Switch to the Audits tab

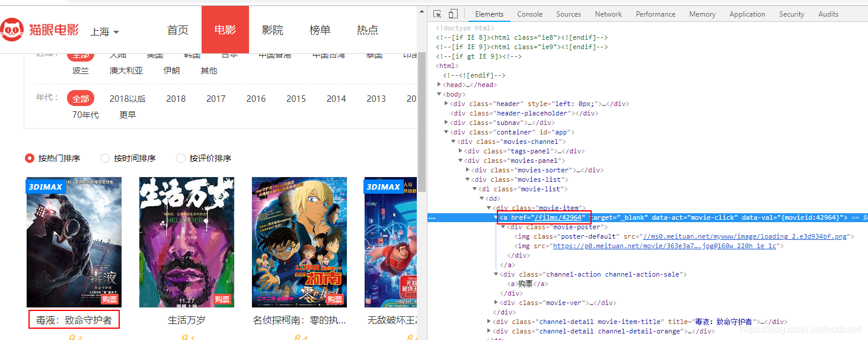(828, 14)
